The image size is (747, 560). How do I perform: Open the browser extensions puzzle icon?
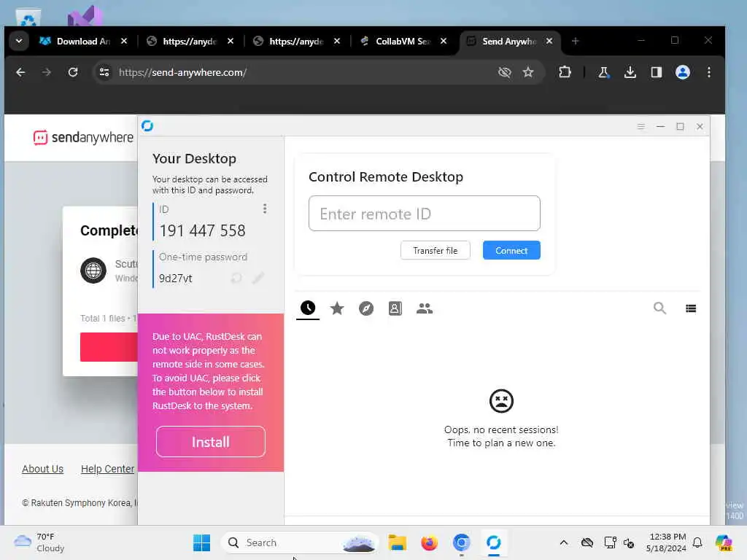click(x=565, y=72)
